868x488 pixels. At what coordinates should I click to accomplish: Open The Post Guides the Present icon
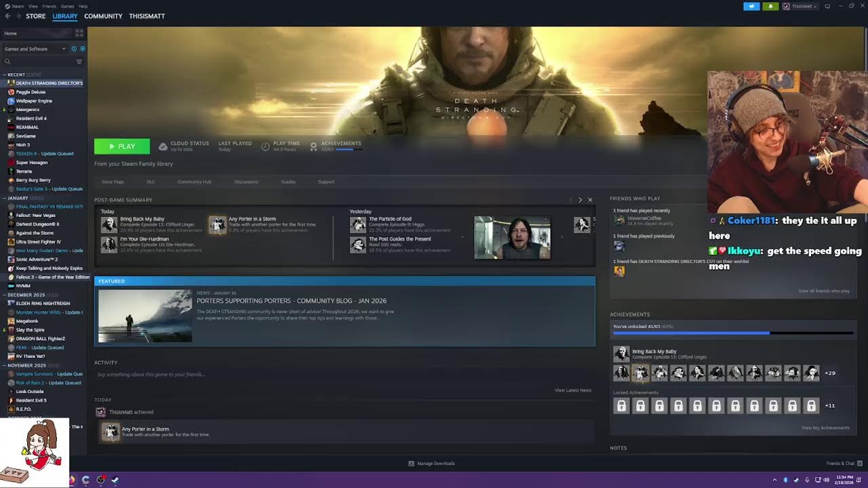click(x=358, y=244)
